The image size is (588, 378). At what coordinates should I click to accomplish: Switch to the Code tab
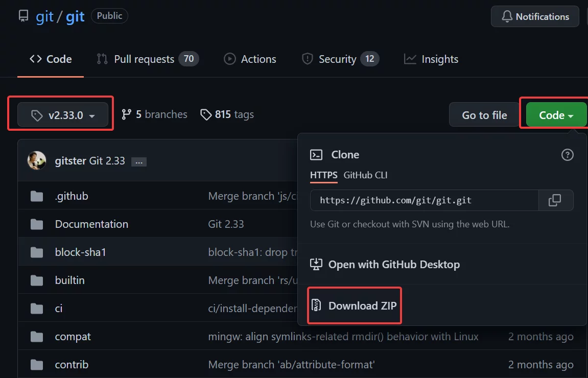click(51, 59)
